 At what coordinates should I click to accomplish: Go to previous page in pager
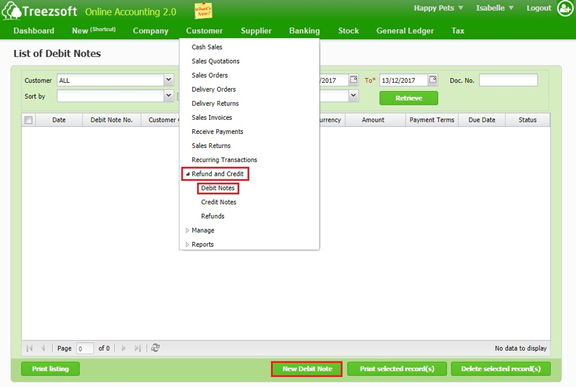(43, 348)
